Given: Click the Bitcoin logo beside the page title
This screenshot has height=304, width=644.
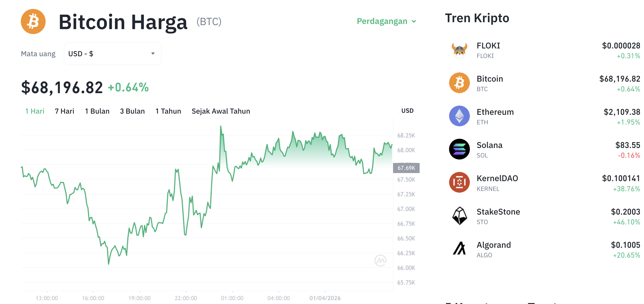Looking at the screenshot, I should point(33,21).
